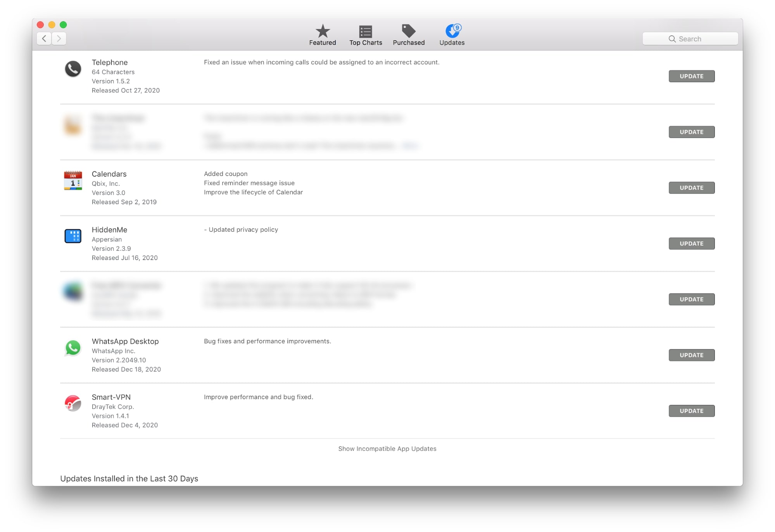Click Released Sep 2, 2019 text
The width and height of the screenshot is (775, 532).
click(124, 202)
